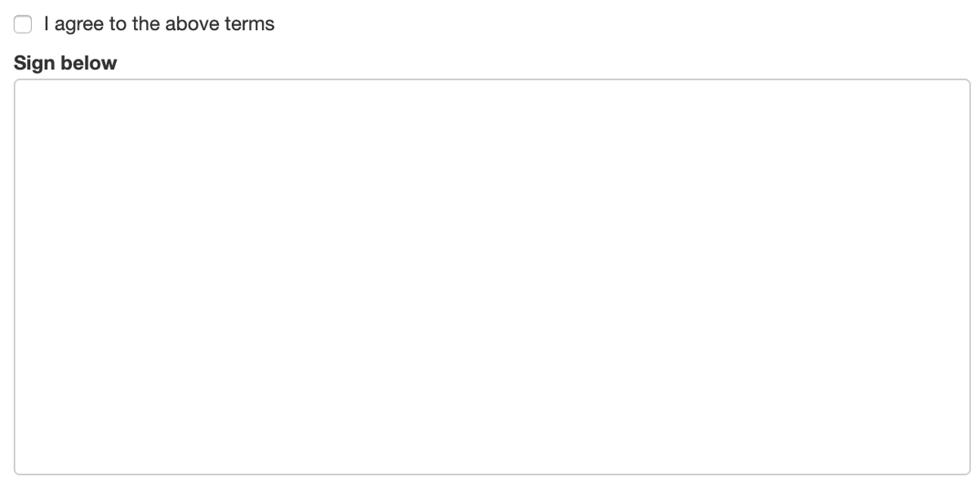Accept the terms via the checkbox
Screen dimensions: 980x489
coord(23,24)
